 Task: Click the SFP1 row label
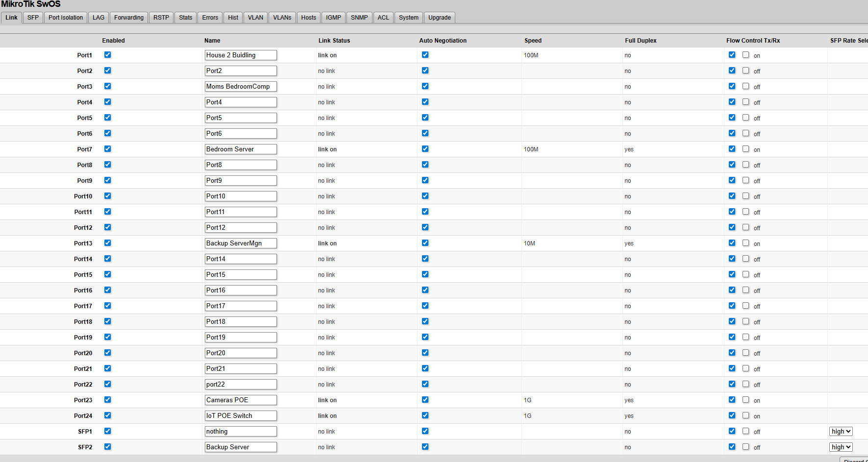(85, 432)
